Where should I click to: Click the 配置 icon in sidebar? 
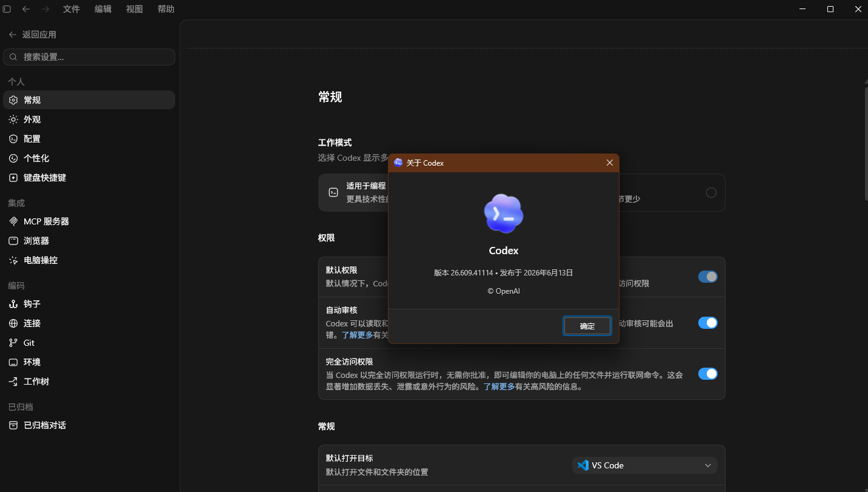click(13, 139)
